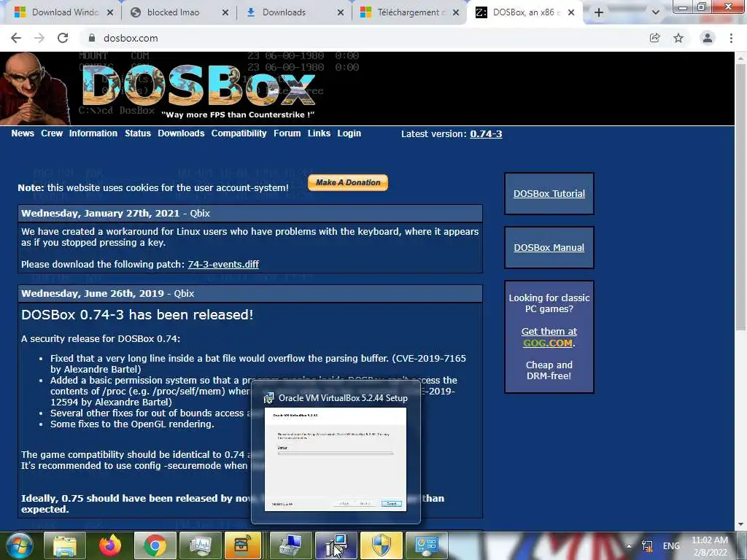Open the Compatibility page
This screenshot has height=560, width=747.
coord(239,133)
